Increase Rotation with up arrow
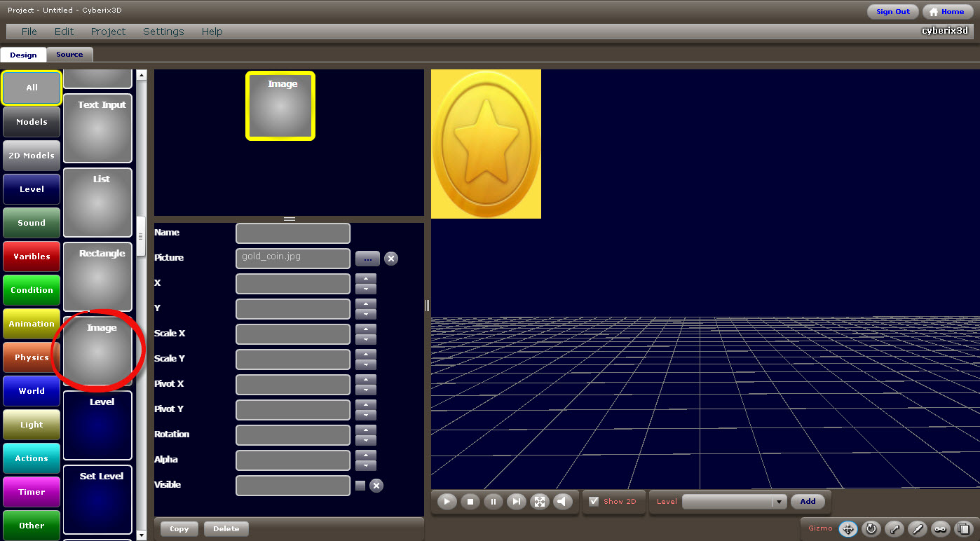The height and width of the screenshot is (541, 980). [366, 430]
